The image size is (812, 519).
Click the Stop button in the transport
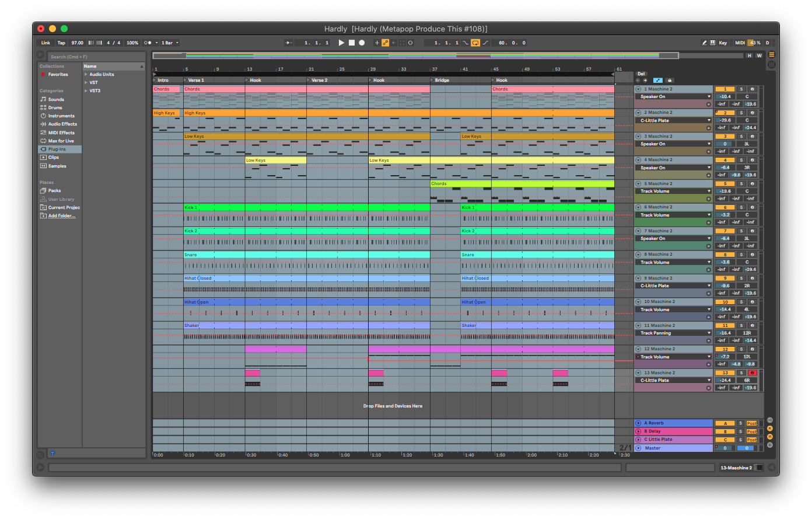click(x=352, y=43)
